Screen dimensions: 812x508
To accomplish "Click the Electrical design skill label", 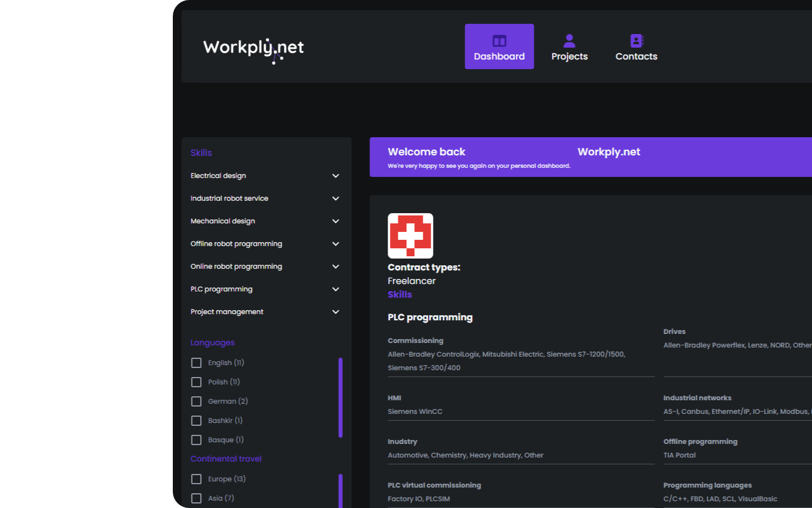I will [x=218, y=176].
